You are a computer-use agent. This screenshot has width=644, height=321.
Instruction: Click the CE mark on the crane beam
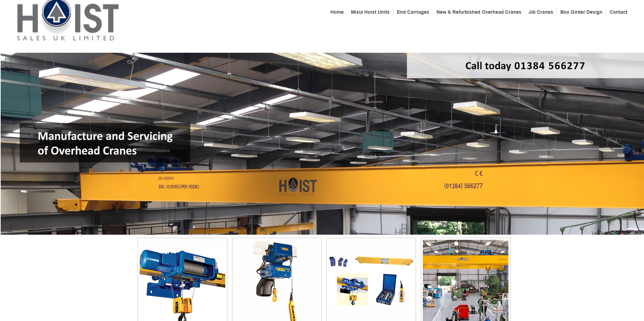point(478,173)
